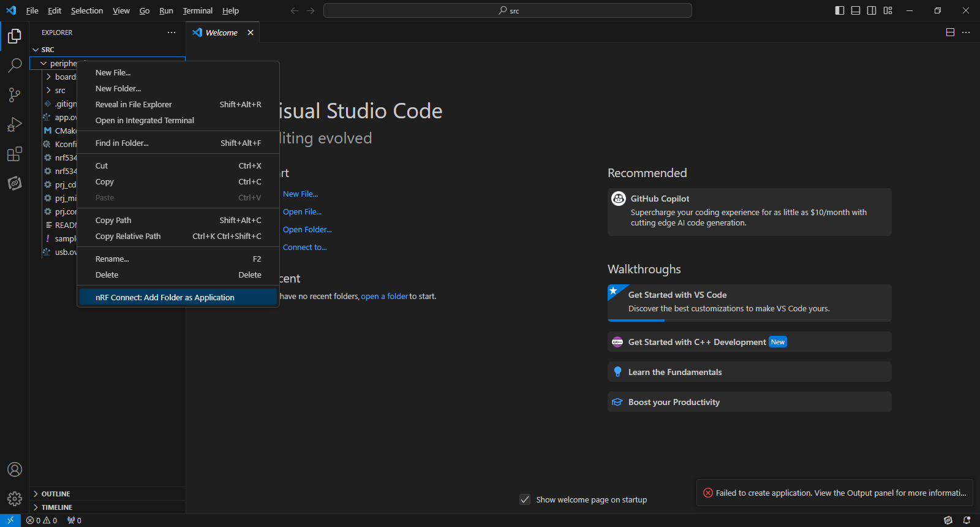The height and width of the screenshot is (527, 980).
Task: Open the nRF Connect sidebar icon
Action: tap(15, 183)
